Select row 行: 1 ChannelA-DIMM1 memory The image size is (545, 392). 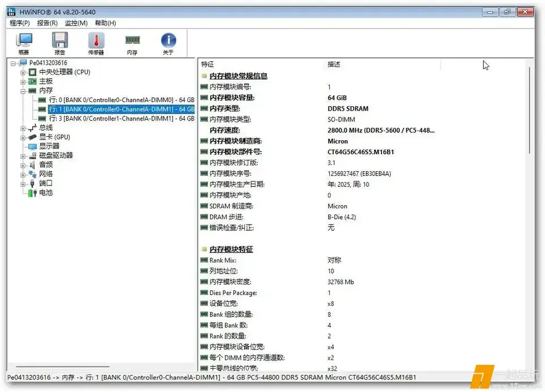[x=121, y=109]
